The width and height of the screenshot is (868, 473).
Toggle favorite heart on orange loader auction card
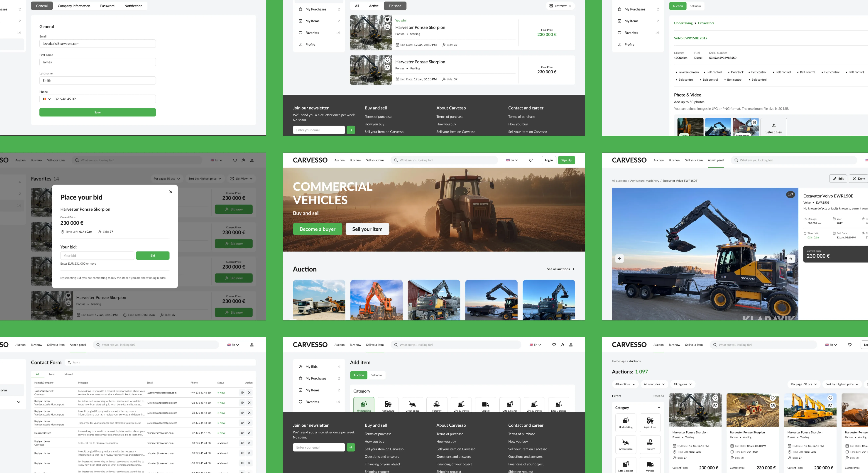point(773,398)
